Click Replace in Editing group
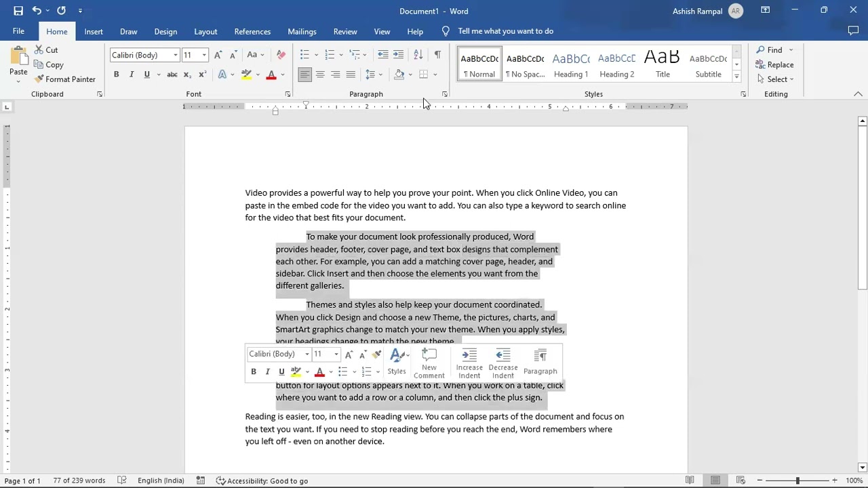 point(774,65)
